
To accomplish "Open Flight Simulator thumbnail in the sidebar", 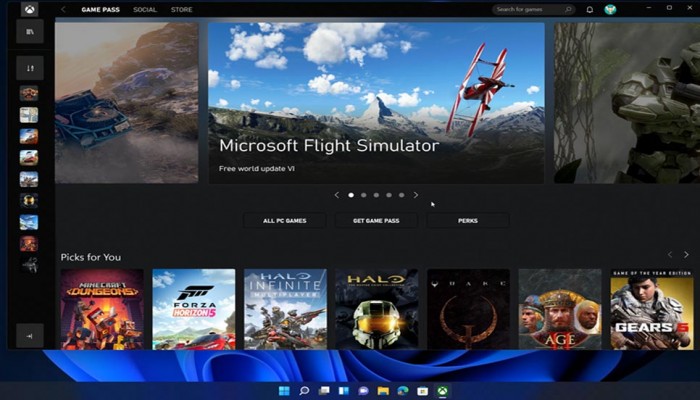I will click(29, 222).
